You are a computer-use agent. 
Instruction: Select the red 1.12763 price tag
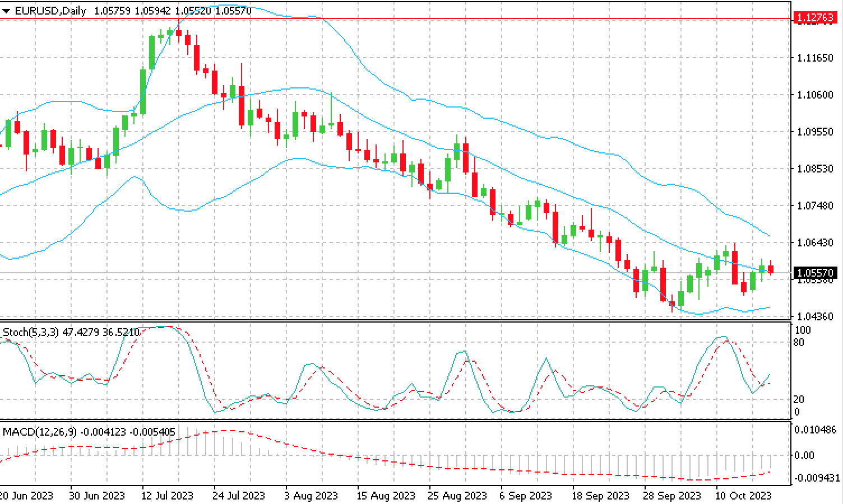click(x=814, y=18)
